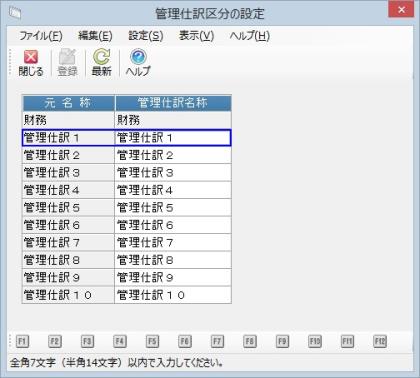Viewport: 420px width, 378px height.
Task: Edit 管理仕訳9 in 管理仕訳名称 column
Action: 173,278
